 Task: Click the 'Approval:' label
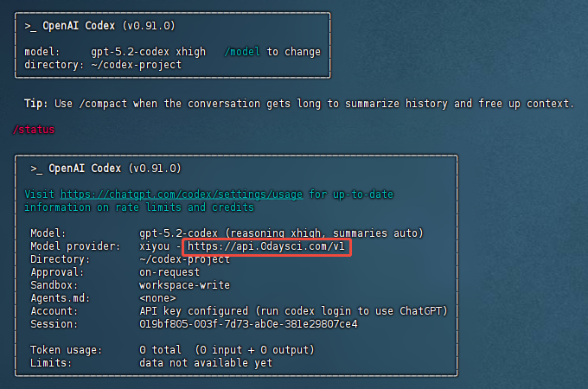[x=57, y=272]
